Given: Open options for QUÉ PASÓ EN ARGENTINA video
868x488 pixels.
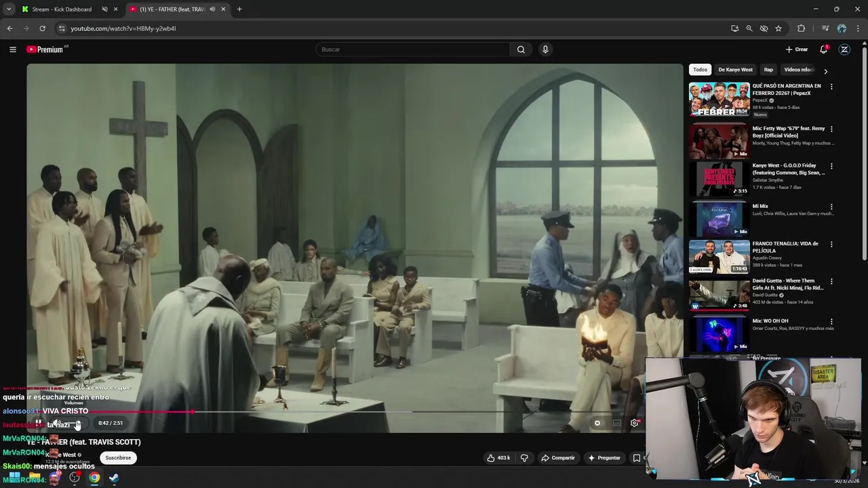Looking at the screenshot, I should coord(831,87).
